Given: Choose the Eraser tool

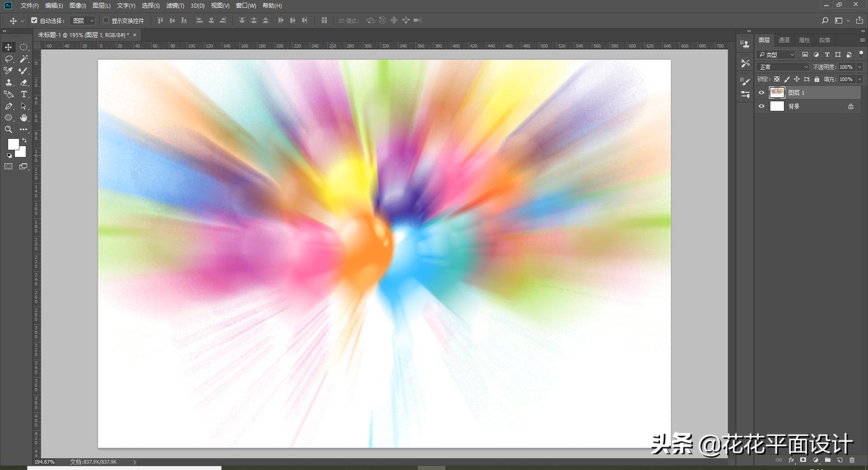Looking at the screenshot, I should click(x=24, y=82).
